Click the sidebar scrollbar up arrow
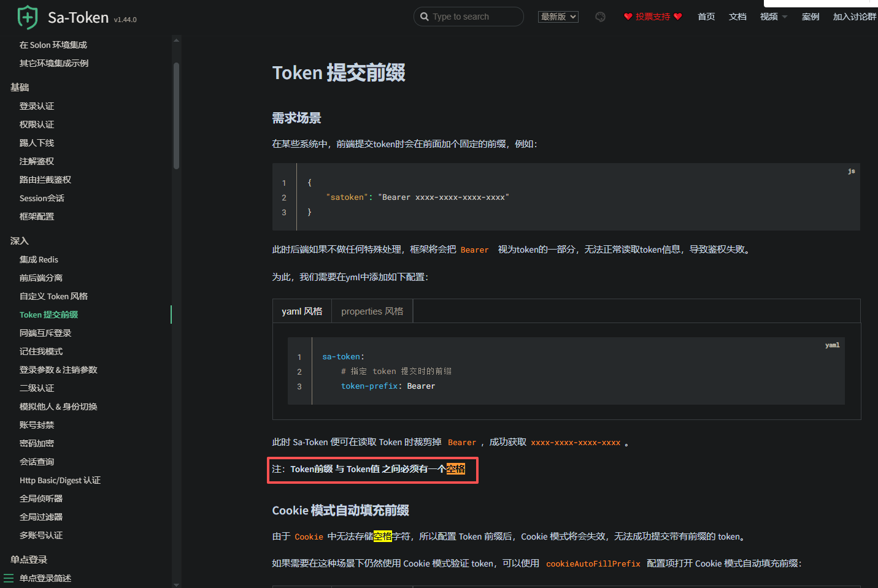This screenshot has width=878, height=588. [177, 40]
